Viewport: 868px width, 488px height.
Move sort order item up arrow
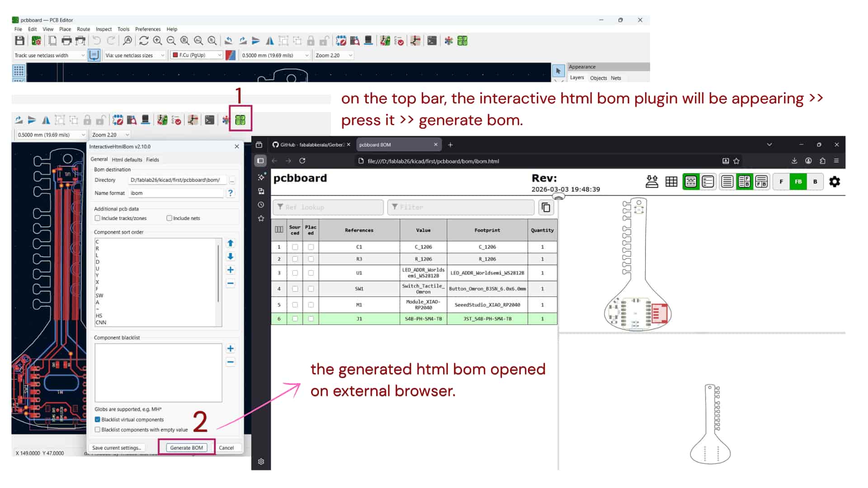(230, 243)
